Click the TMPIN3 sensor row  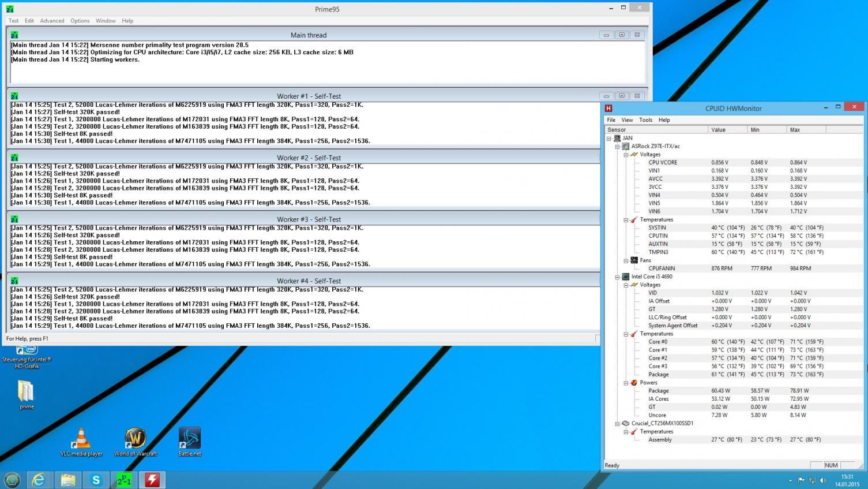[734, 252]
